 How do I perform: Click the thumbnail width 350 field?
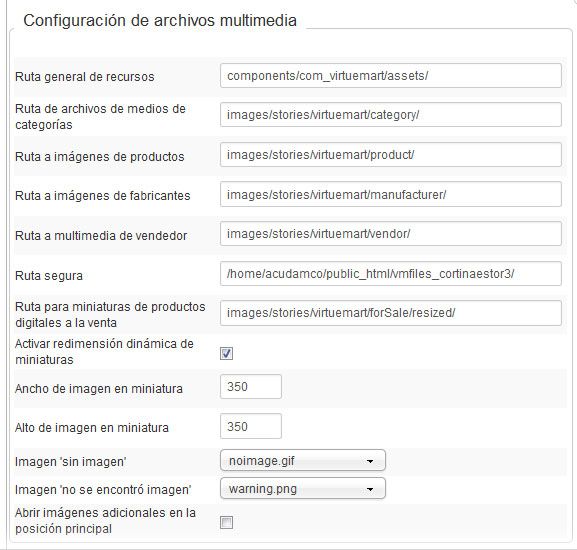pyautogui.click(x=251, y=387)
